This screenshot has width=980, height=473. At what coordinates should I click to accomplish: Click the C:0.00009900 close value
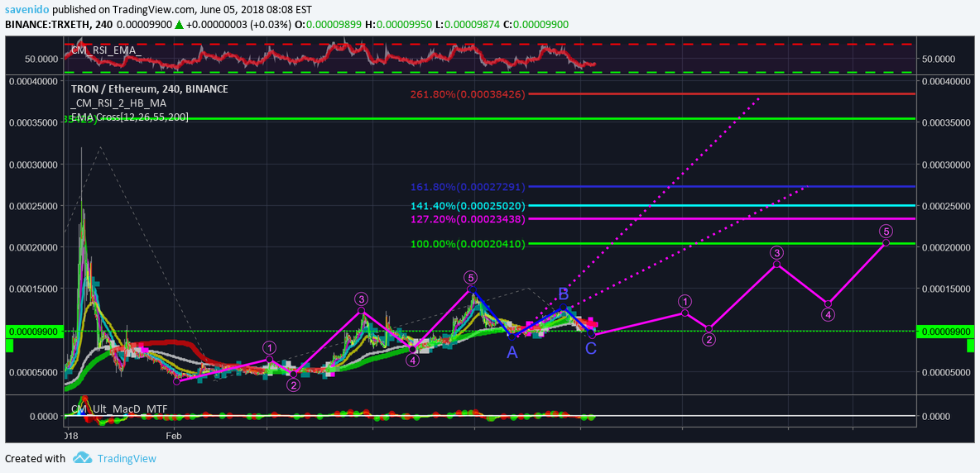coord(536,24)
